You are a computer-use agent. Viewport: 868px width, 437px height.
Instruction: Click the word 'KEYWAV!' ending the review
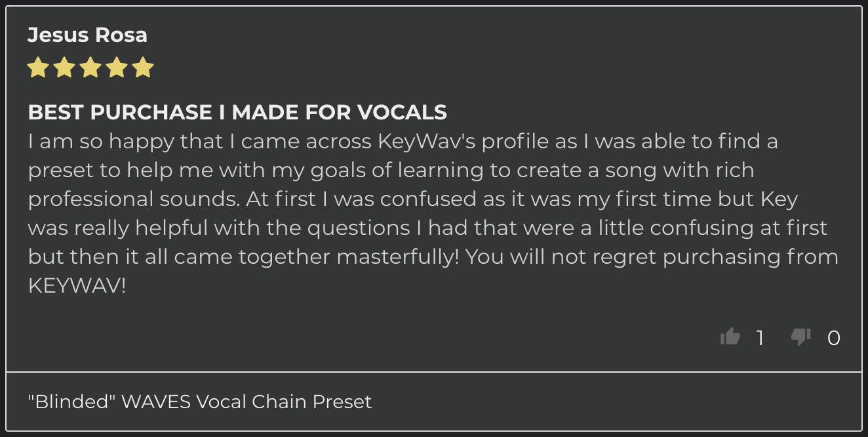coord(77,285)
